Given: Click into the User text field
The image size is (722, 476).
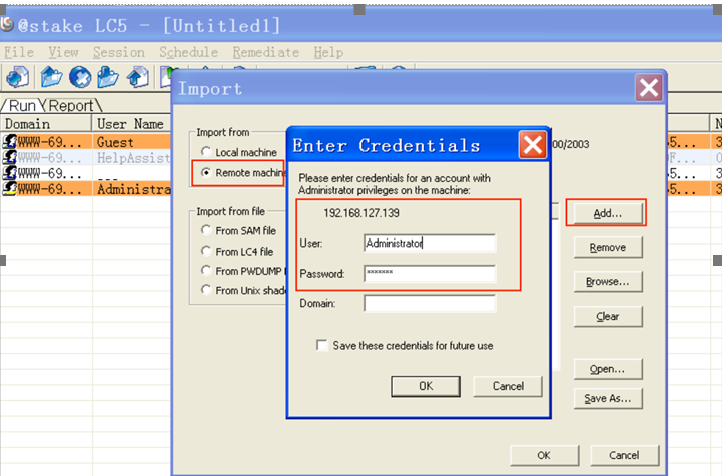Looking at the screenshot, I should (x=430, y=243).
